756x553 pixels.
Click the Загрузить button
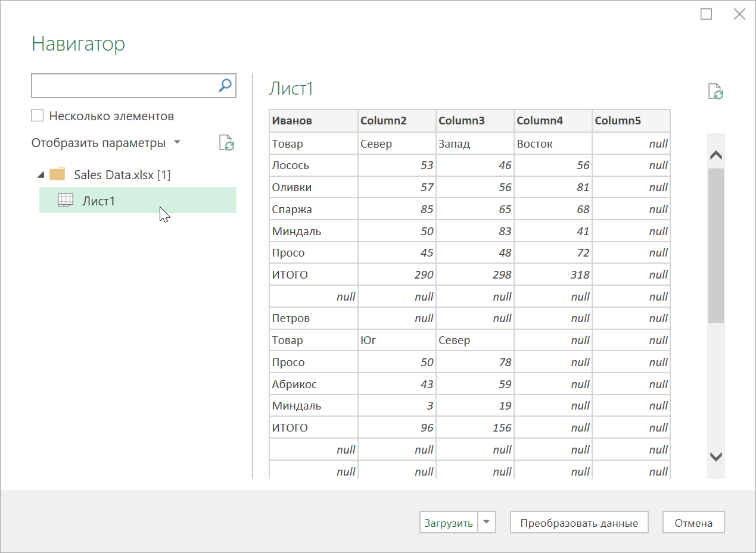[449, 523]
